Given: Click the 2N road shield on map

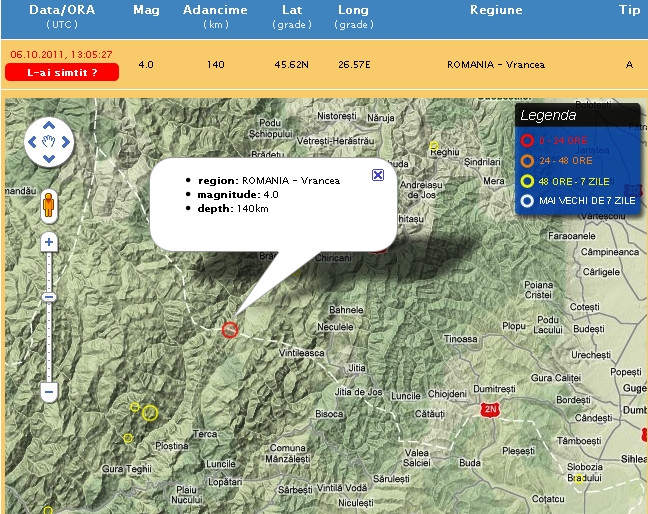Looking at the screenshot, I should [x=490, y=409].
